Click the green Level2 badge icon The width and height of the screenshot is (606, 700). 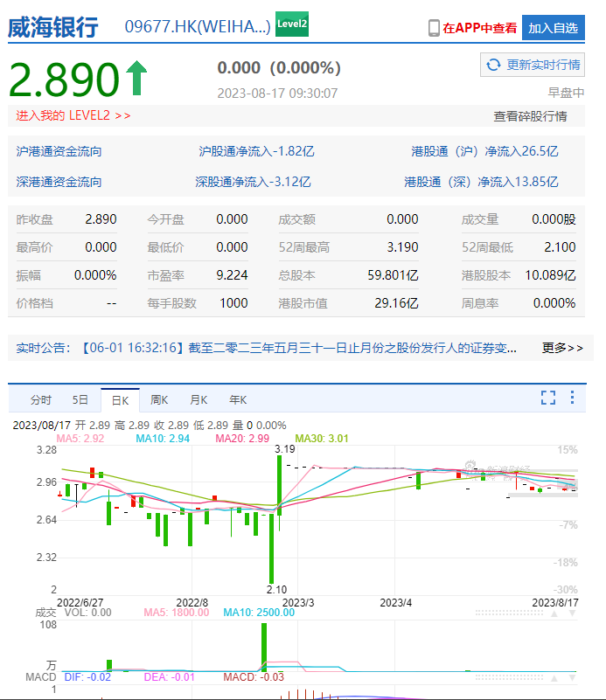point(291,24)
